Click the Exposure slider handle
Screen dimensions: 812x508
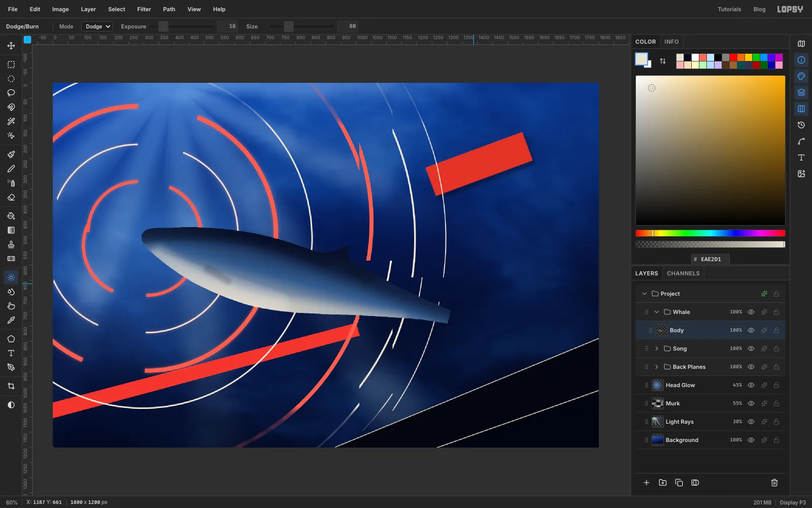(163, 26)
